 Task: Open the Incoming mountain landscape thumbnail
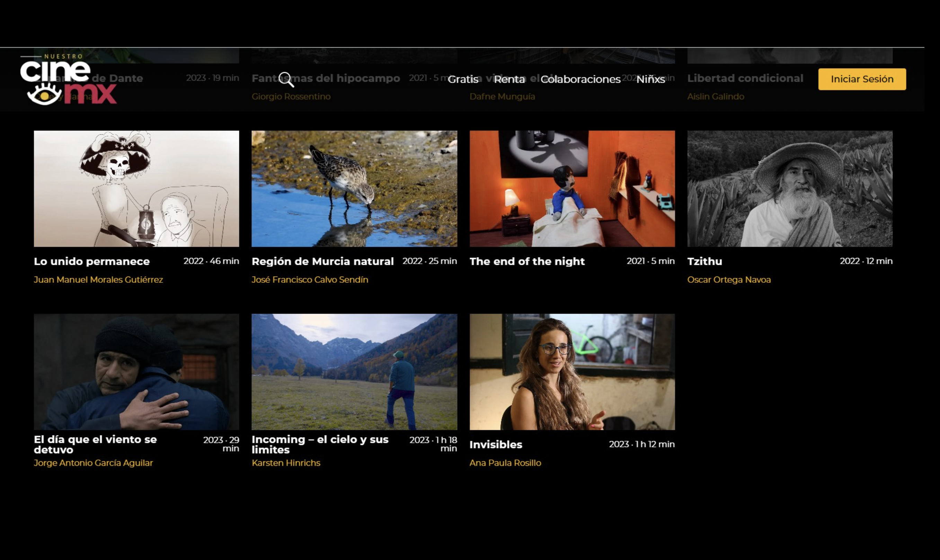click(354, 372)
